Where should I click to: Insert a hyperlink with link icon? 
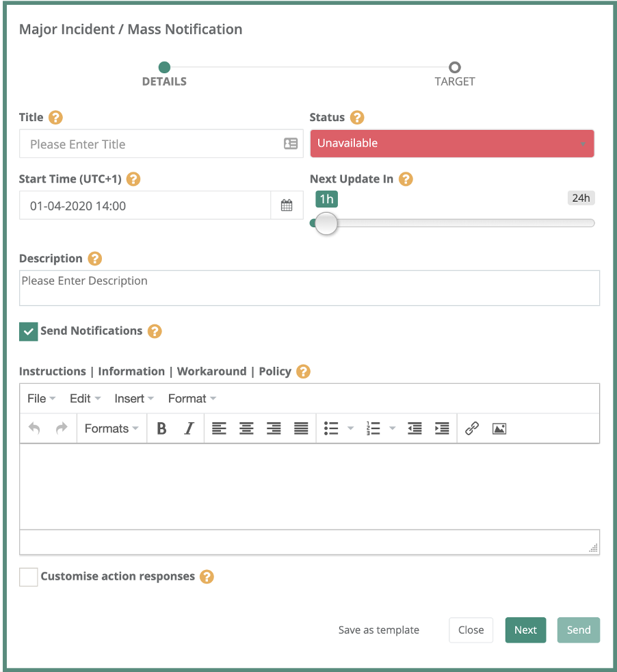point(472,429)
